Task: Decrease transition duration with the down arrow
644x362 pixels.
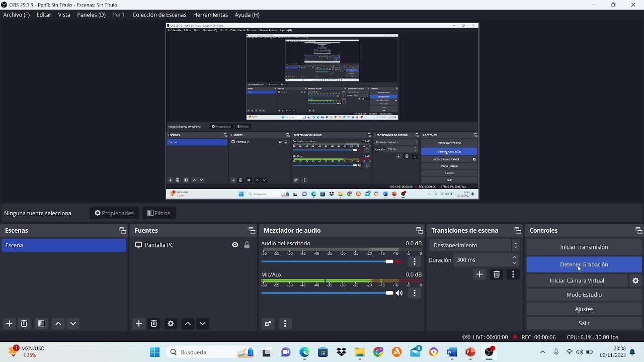Action: (x=514, y=263)
